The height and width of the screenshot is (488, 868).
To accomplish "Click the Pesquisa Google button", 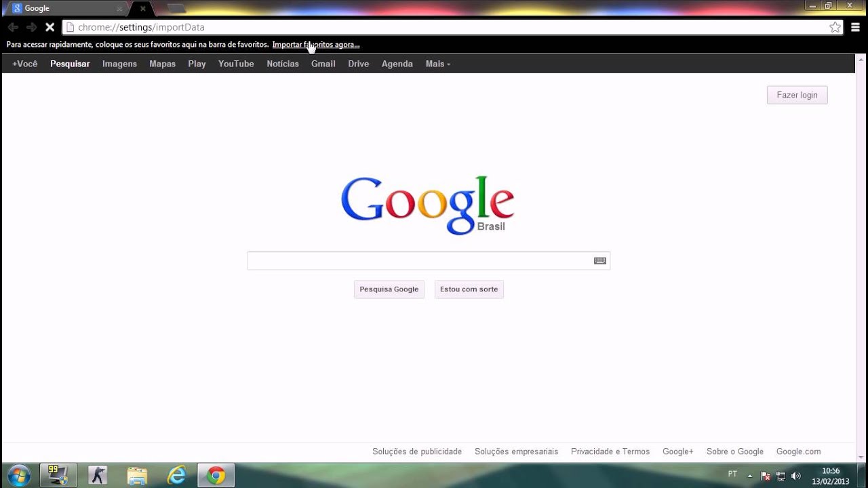I will pyautogui.click(x=389, y=289).
